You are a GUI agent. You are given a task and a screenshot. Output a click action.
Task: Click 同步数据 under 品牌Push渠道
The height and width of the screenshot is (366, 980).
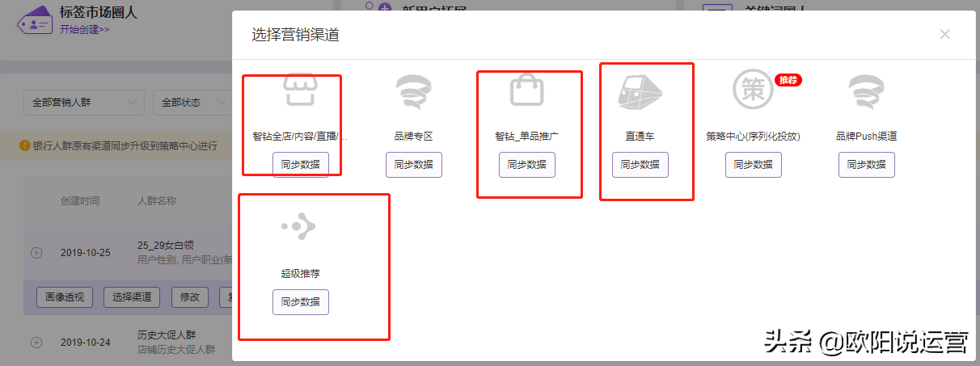pos(866,165)
